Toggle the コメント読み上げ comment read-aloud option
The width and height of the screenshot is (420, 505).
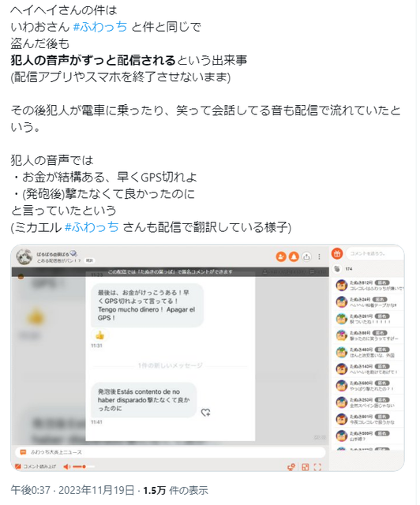[36, 466]
